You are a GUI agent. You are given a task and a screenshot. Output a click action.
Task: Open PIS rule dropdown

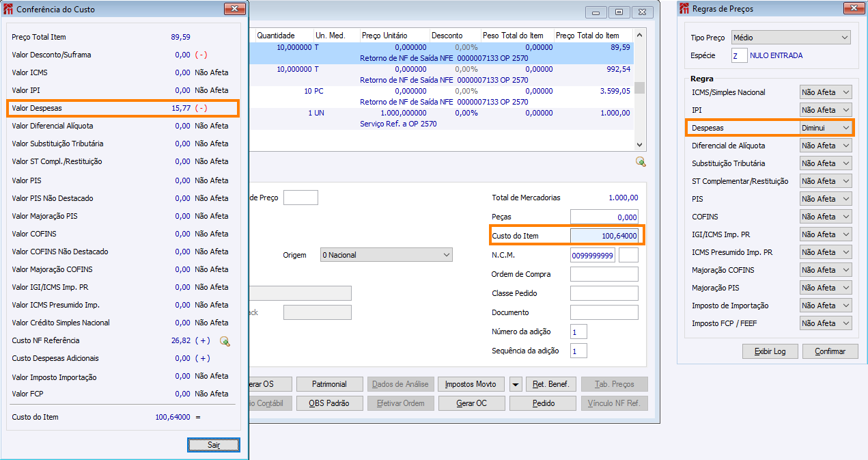point(826,199)
